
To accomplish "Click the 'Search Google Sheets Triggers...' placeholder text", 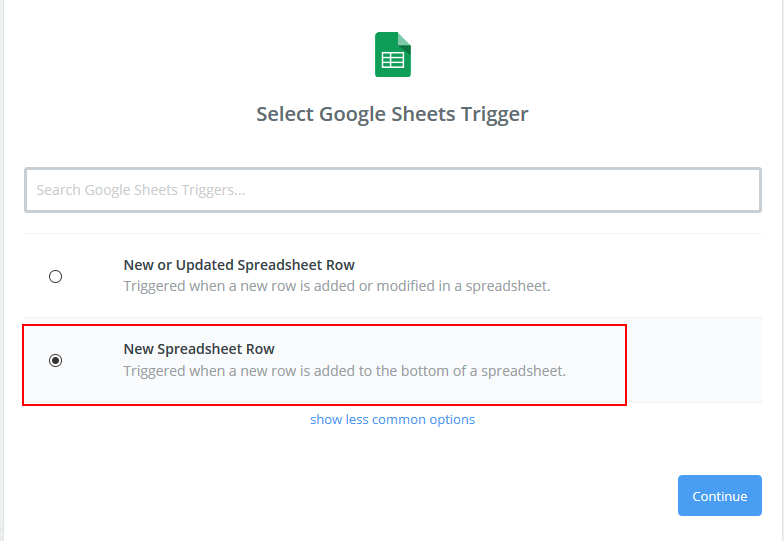I will [140, 190].
